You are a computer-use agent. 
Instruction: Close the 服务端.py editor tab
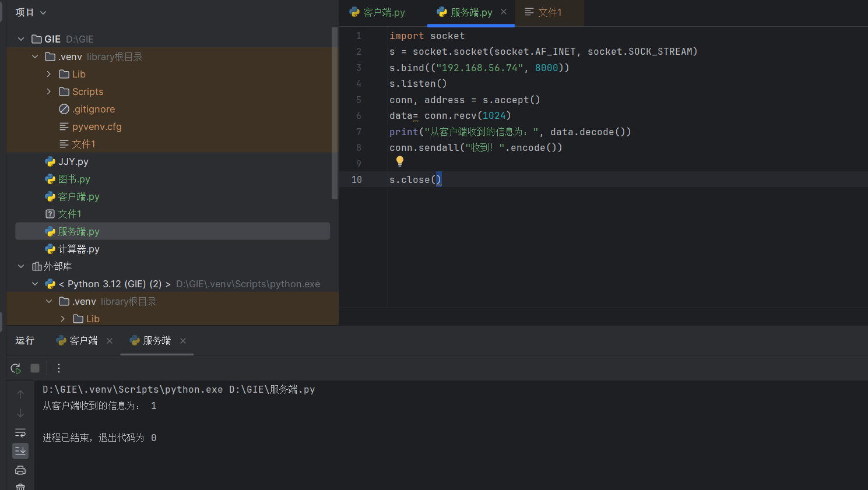pyautogui.click(x=504, y=12)
